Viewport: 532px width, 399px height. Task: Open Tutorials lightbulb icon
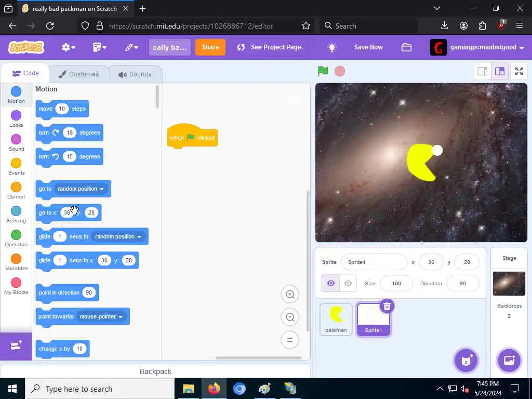coord(332,47)
